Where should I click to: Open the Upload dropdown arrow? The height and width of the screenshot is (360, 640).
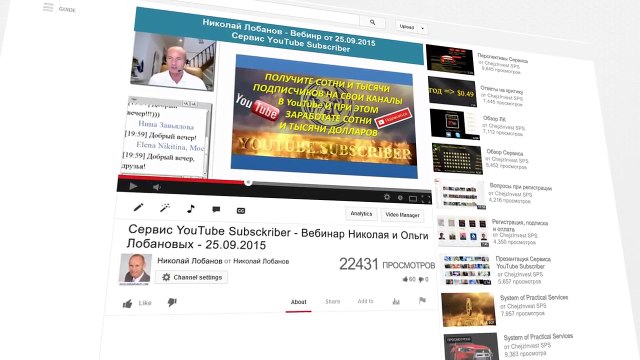click(422, 28)
